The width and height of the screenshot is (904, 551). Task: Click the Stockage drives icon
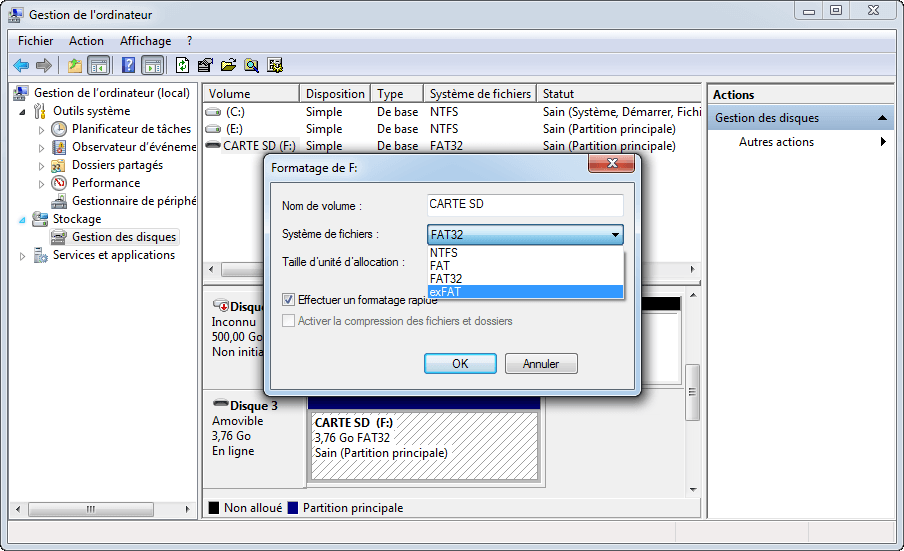(x=40, y=219)
